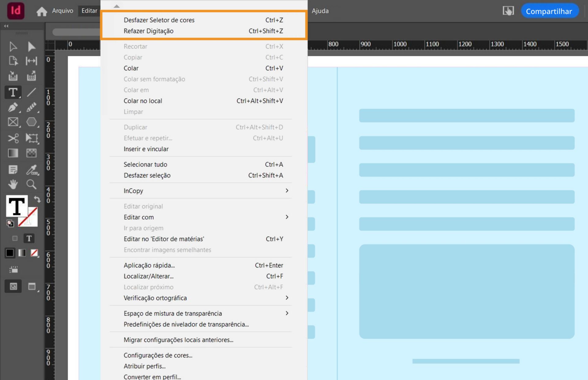The image size is (588, 380).
Task: Apply black color swatch
Action: coord(10,253)
